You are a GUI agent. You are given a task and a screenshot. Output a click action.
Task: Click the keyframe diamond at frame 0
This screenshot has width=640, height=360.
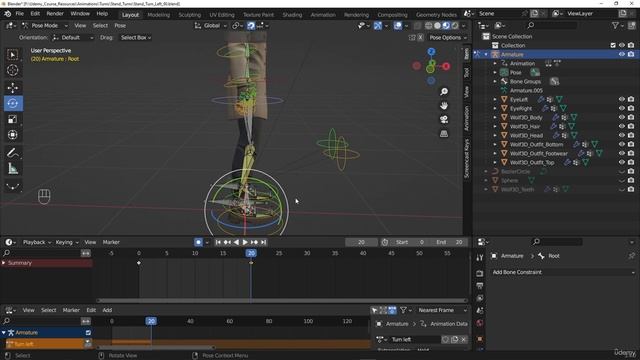tap(139, 263)
